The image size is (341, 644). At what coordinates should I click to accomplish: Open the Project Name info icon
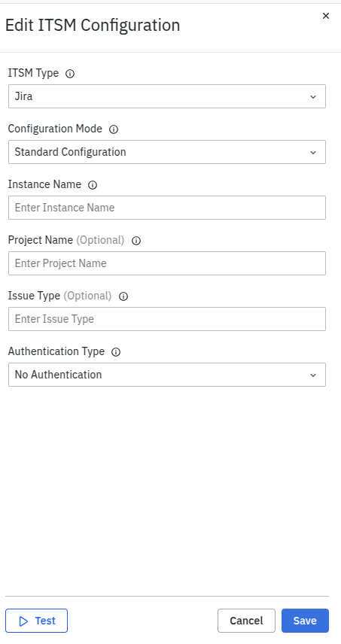(x=136, y=241)
